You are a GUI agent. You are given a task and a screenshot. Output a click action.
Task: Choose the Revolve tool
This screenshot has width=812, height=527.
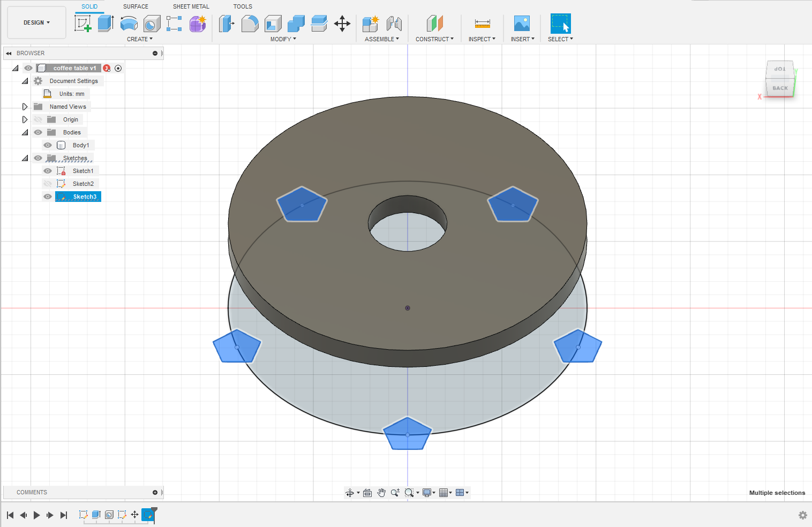point(129,24)
